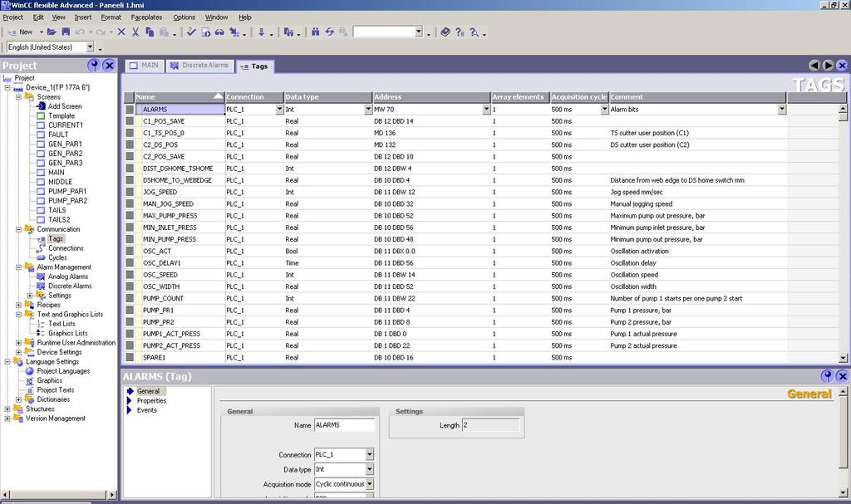This screenshot has height=504, width=851.
Task: Open the English (United States) language dropdown
Action: point(90,47)
